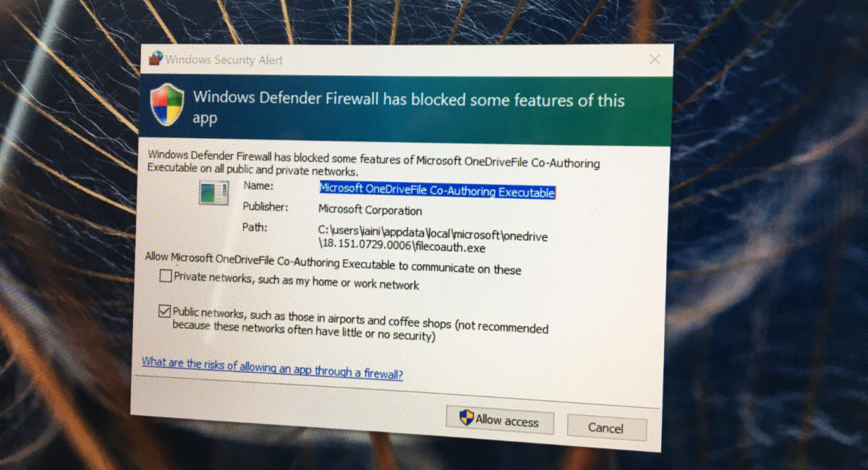This screenshot has width=868, height=470.
Task: Close the Windows Security Alert dialog
Action: tap(655, 60)
